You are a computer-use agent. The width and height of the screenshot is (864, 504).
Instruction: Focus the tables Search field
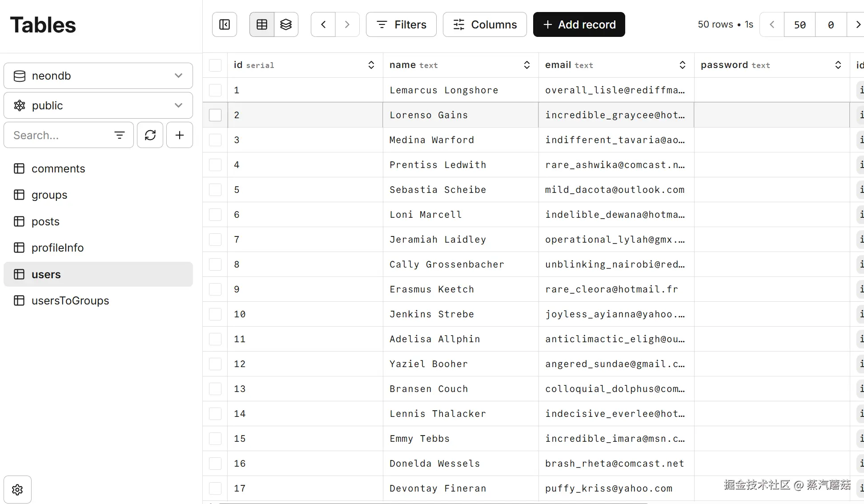tap(58, 135)
